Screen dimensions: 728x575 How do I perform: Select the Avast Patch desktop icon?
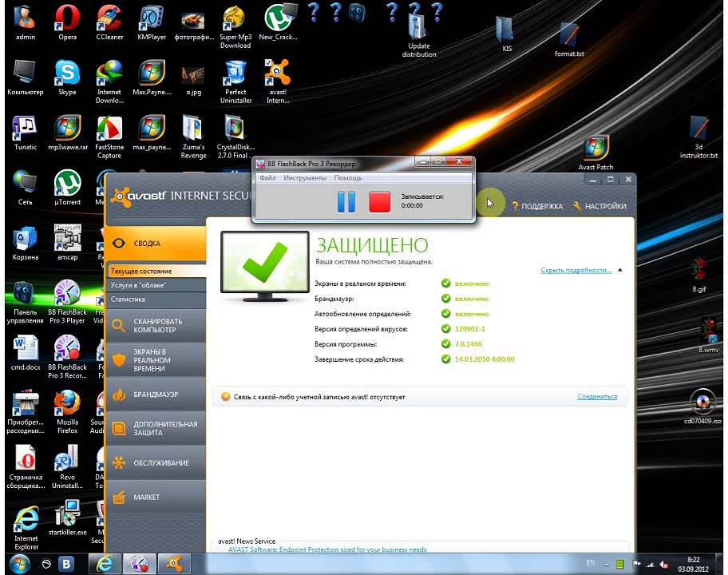pos(595,153)
